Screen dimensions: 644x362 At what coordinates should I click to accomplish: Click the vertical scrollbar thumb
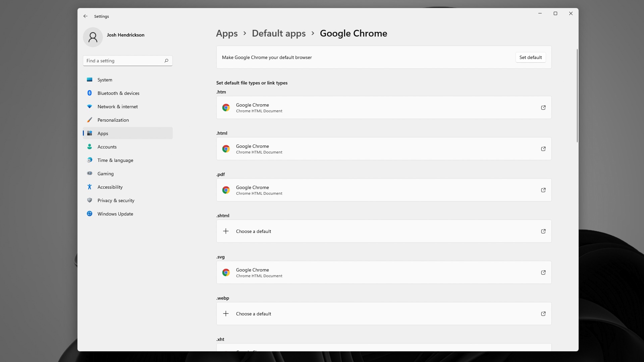(577, 96)
